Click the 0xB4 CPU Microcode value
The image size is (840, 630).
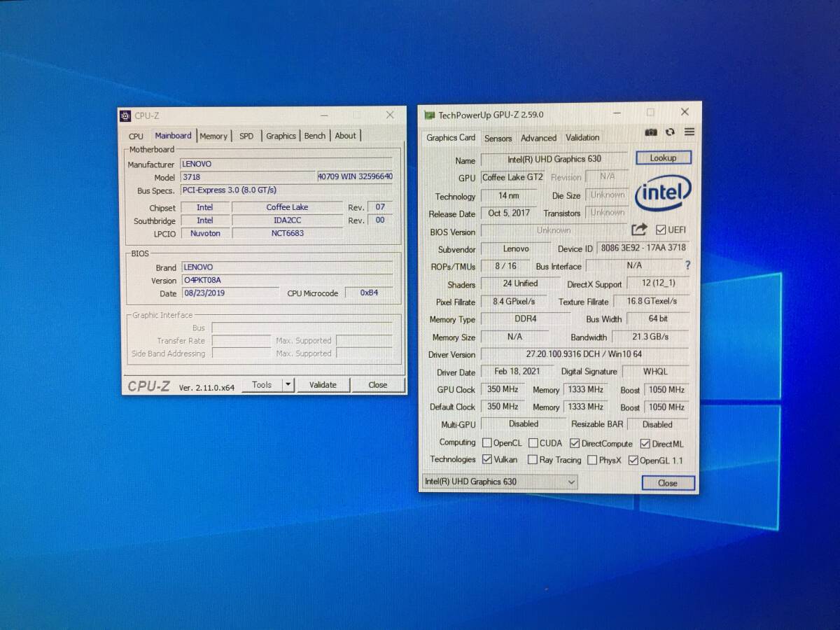(x=369, y=293)
